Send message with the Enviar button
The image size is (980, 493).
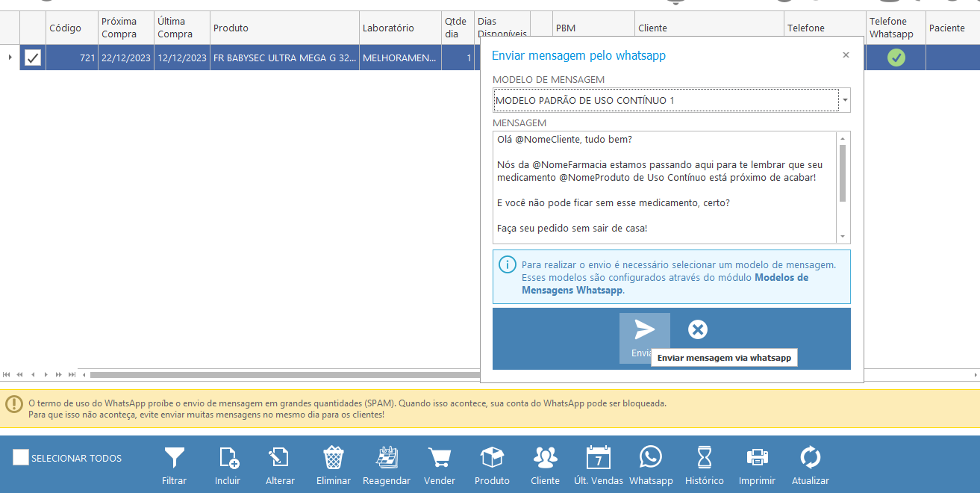coord(644,338)
